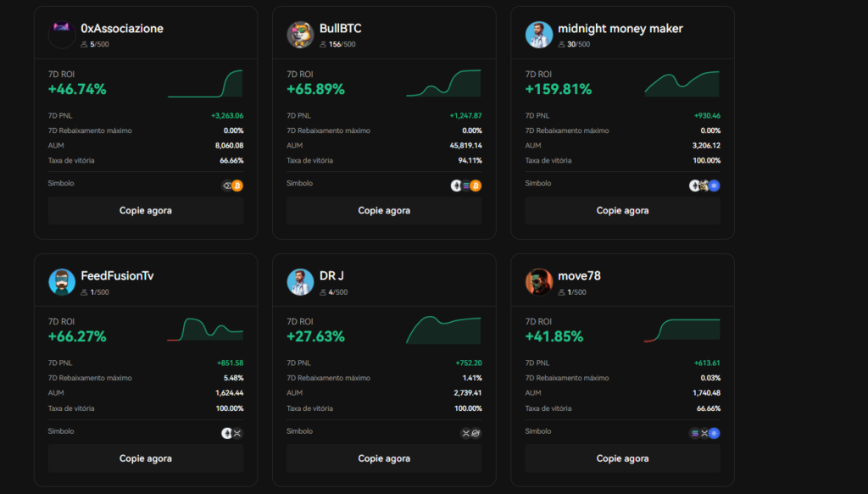Open the BullBTC trader name link
Viewport: 868px width, 494px height.
click(340, 28)
